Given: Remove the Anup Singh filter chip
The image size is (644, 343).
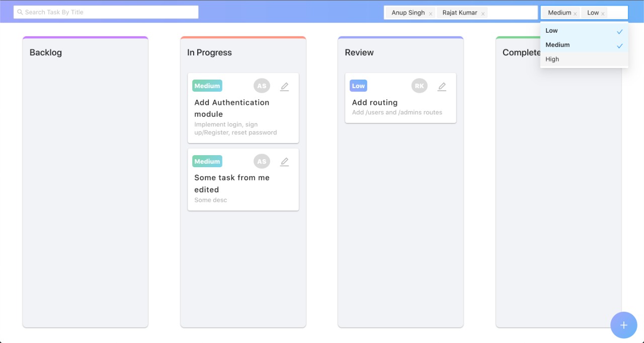Looking at the screenshot, I should click(431, 13).
